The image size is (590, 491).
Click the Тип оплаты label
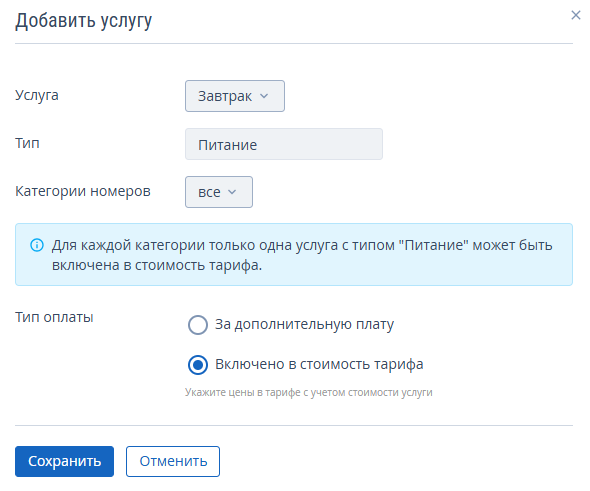[54, 317]
